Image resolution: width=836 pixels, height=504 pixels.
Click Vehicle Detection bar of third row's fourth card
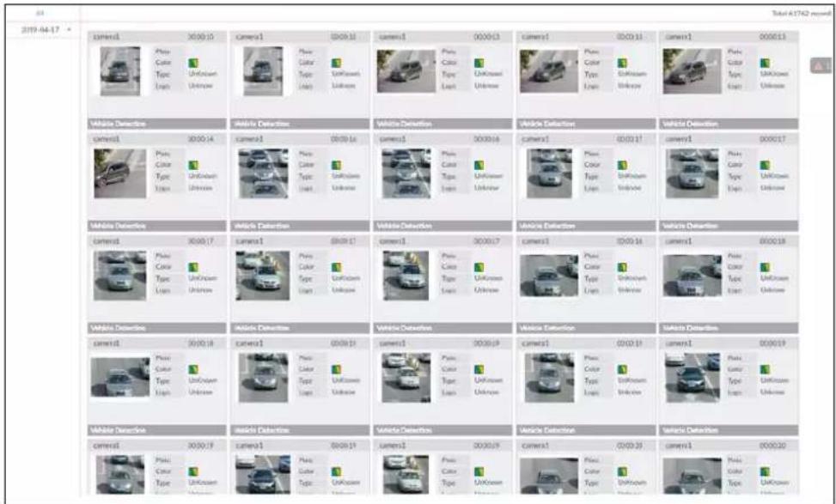coord(586,328)
